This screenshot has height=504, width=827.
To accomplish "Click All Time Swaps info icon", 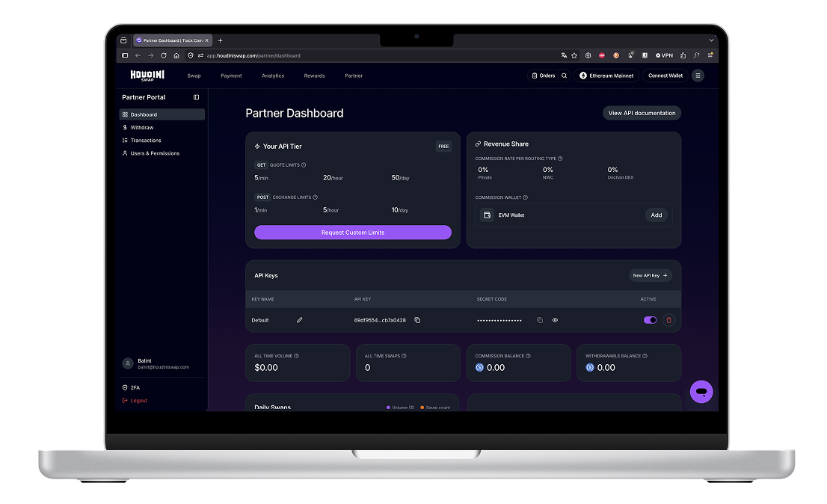I will pyautogui.click(x=404, y=356).
